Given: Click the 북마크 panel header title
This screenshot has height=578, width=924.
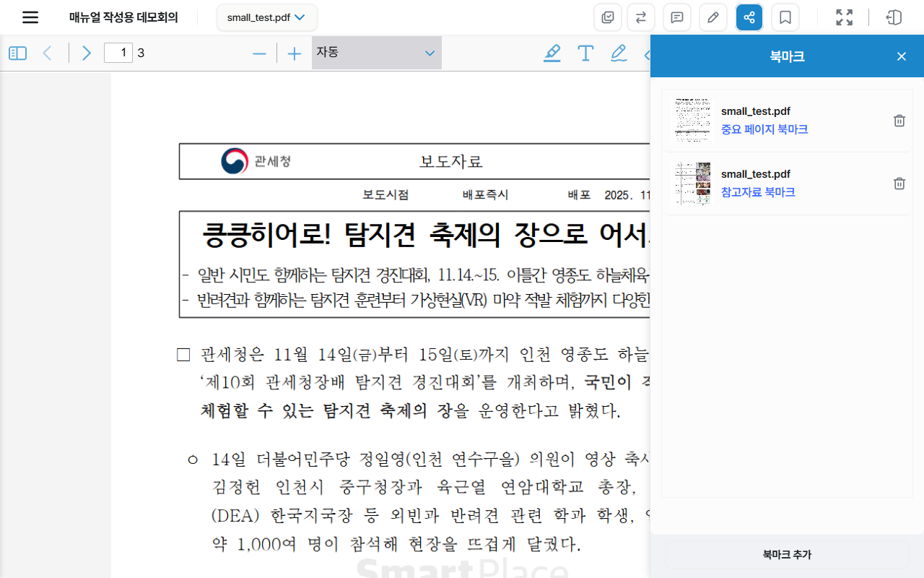Looking at the screenshot, I should pos(787,56).
